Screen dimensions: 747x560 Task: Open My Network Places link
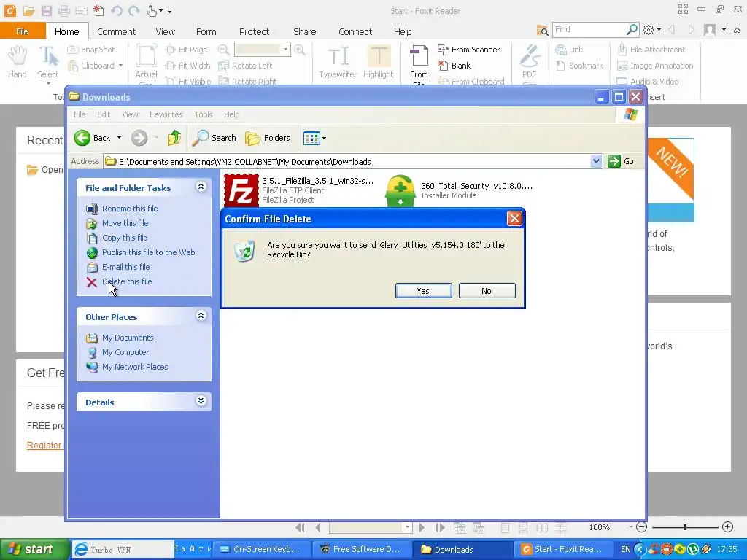[x=135, y=367]
